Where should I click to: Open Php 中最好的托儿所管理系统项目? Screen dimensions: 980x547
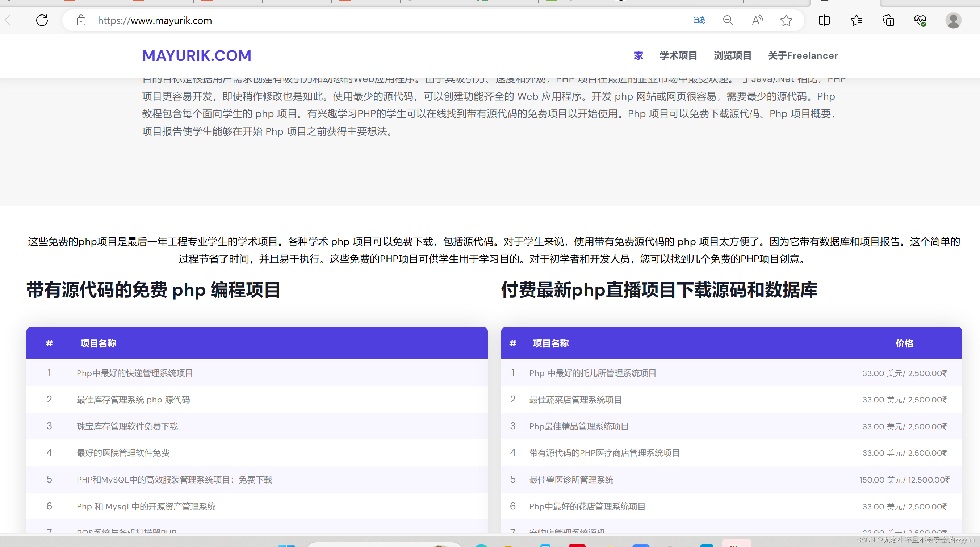click(593, 373)
